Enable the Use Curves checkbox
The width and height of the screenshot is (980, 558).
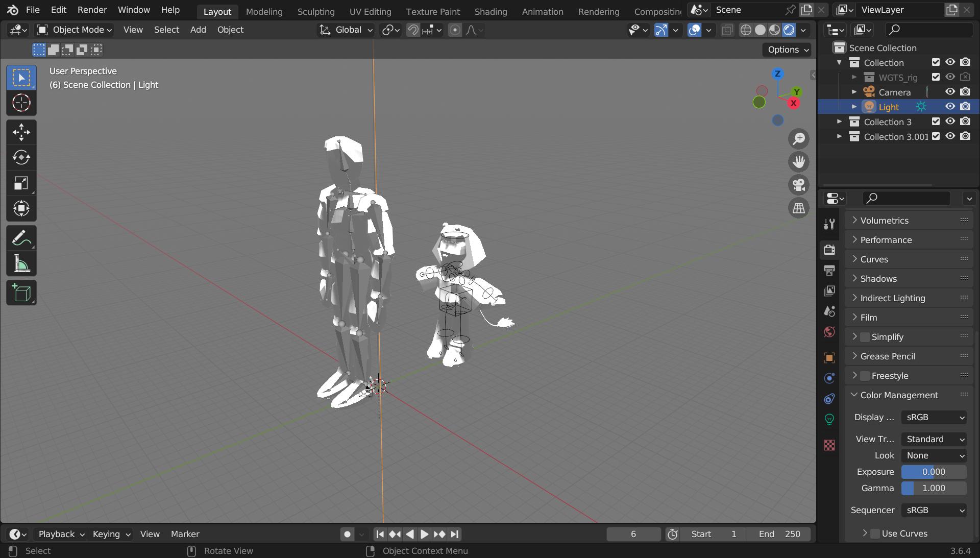(875, 533)
